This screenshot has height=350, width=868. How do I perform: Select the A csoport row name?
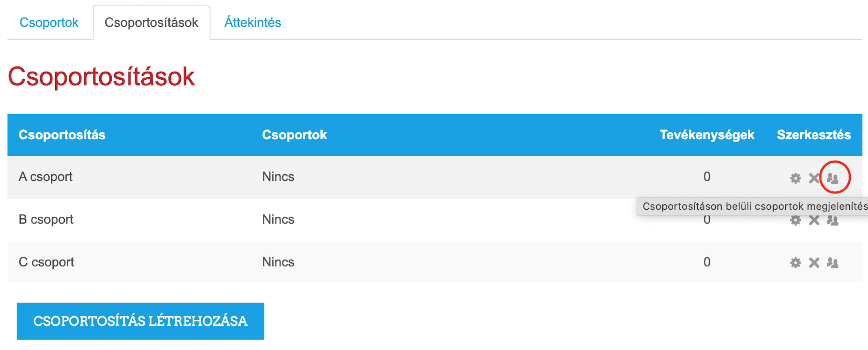pyautogui.click(x=45, y=177)
